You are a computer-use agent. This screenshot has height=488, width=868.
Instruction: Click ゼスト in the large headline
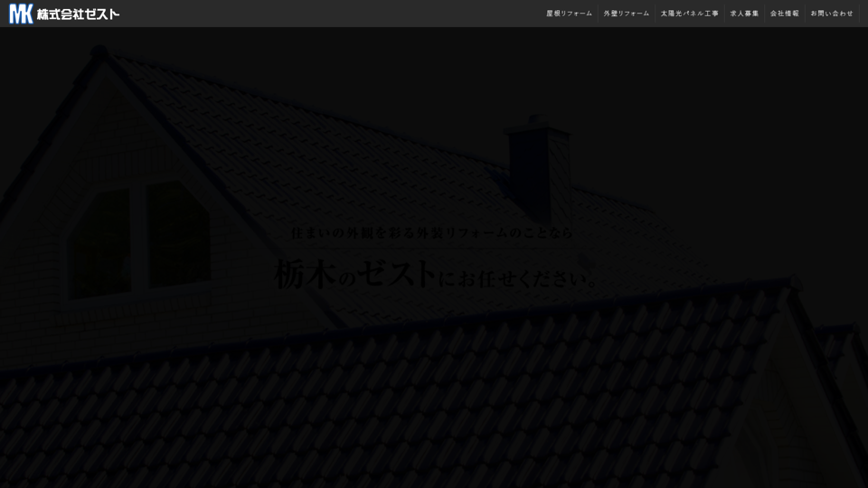coord(396,274)
